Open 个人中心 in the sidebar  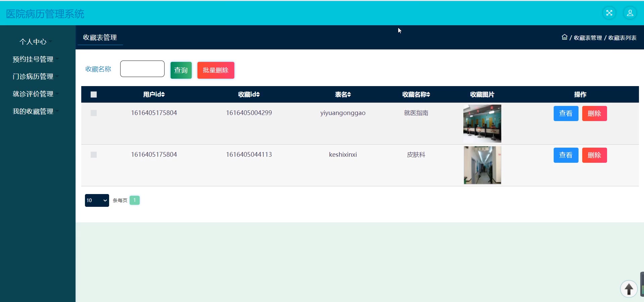pyautogui.click(x=33, y=42)
